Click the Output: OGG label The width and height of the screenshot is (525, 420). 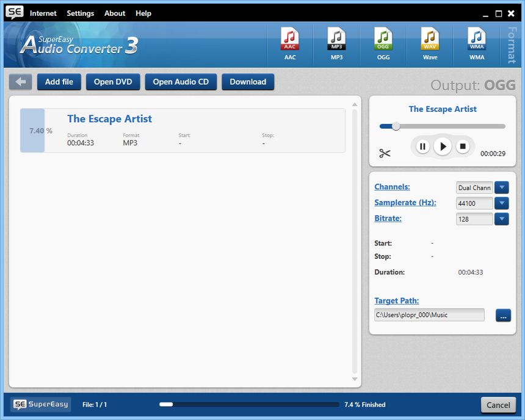[473, 85]
